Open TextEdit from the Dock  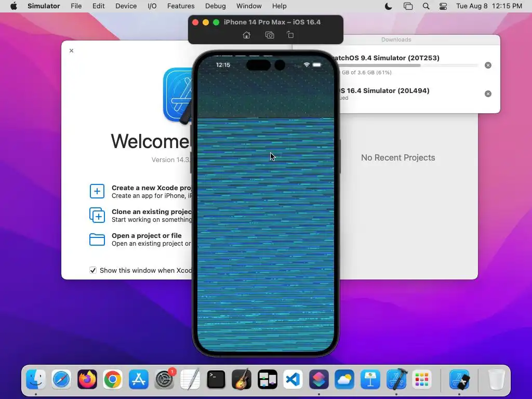190,379
